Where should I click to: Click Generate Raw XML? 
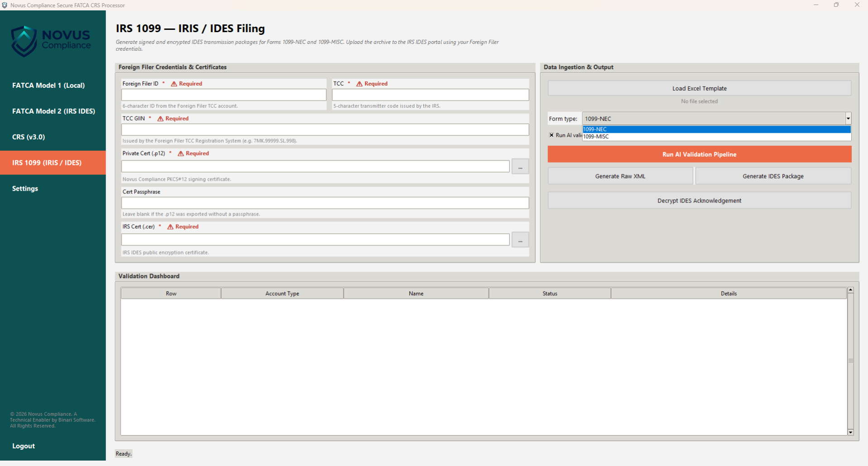click(620, 176)
